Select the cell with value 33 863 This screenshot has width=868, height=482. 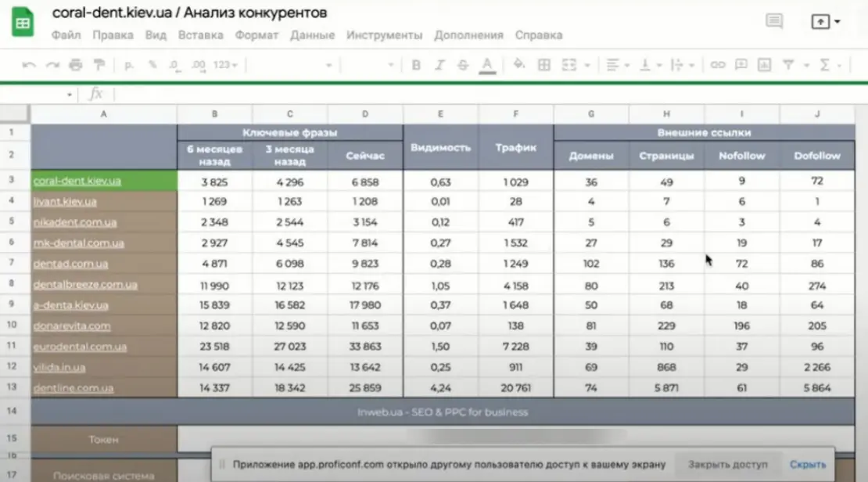[x=365, y=347]
